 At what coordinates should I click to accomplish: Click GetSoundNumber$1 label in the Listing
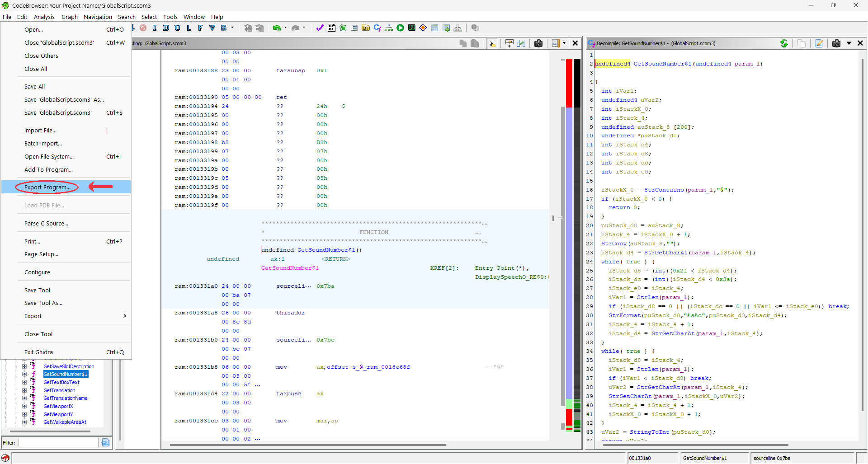(290, 268)
